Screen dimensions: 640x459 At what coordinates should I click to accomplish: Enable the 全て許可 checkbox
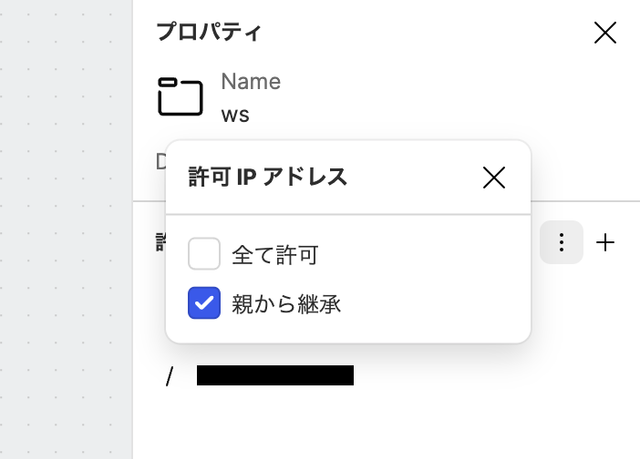click(x=204, y=254)
